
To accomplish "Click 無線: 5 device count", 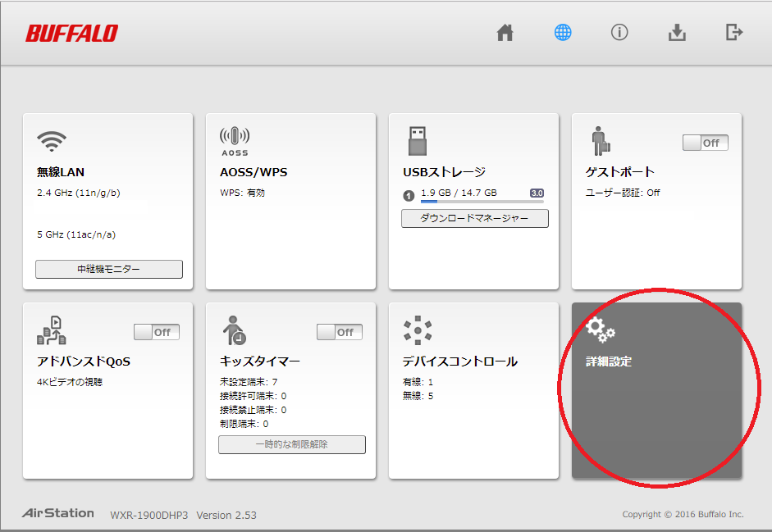I will tap(418, 396).
